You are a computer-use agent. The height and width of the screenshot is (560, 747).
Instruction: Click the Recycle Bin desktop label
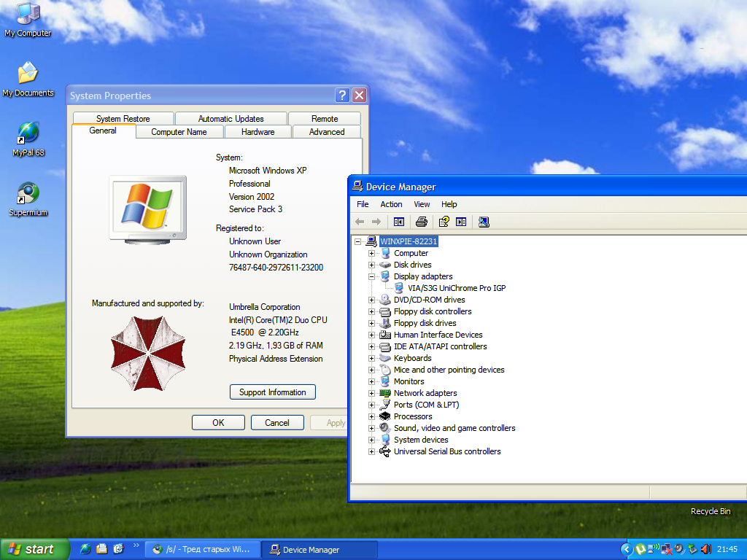pyautogui.click(x=711, y=511)
